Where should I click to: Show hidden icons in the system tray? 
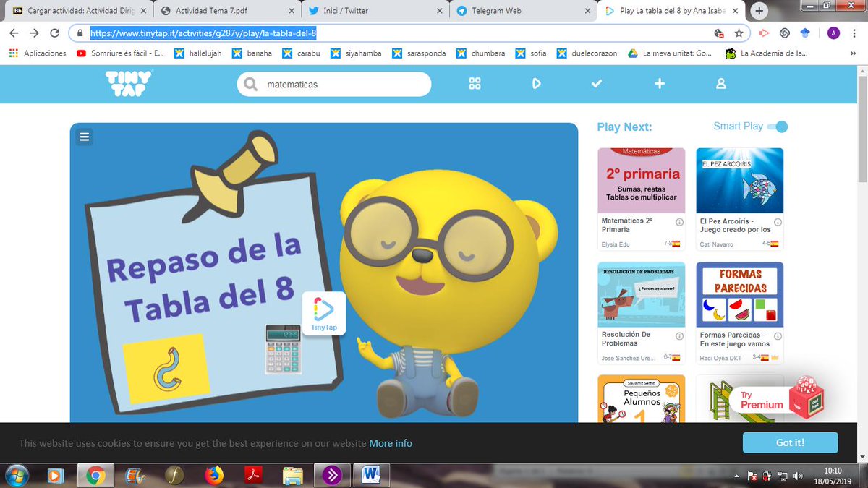tap(736, 476)
